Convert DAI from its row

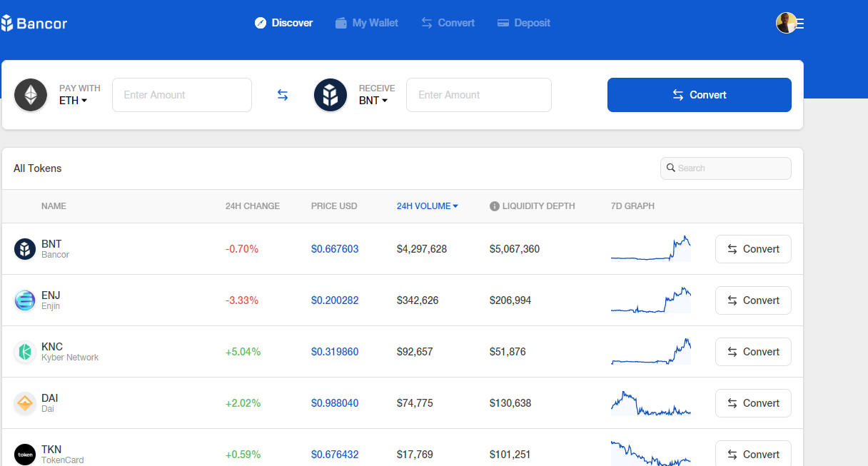753,403
